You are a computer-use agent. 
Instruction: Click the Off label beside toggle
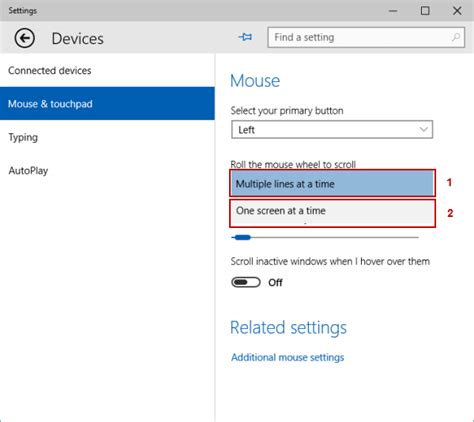tap(275, 283)
